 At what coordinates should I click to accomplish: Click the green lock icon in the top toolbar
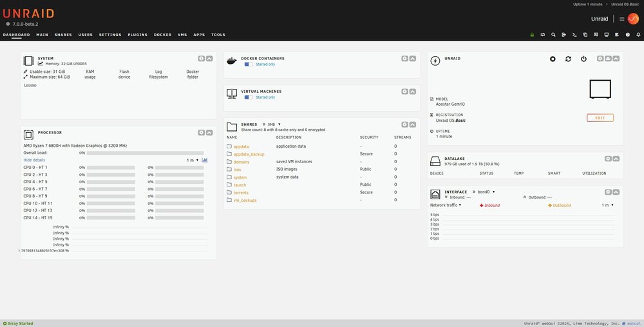tap(532, 35)
